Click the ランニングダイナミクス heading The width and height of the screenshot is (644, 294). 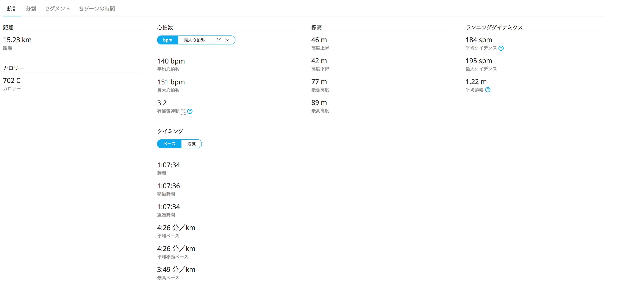(x=494, y=27)
